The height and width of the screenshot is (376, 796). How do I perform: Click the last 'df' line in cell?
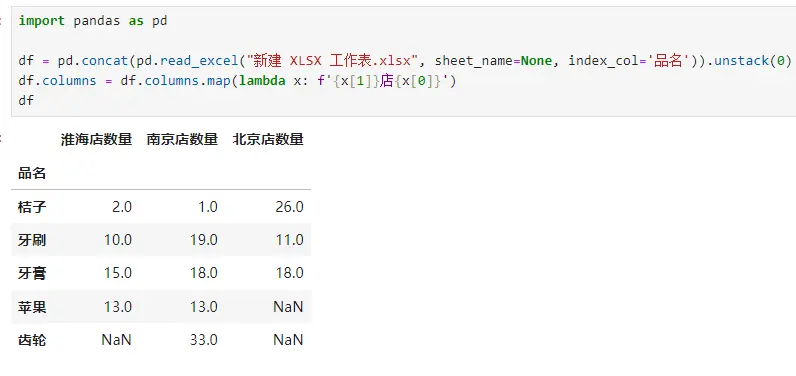click(26, 100)
